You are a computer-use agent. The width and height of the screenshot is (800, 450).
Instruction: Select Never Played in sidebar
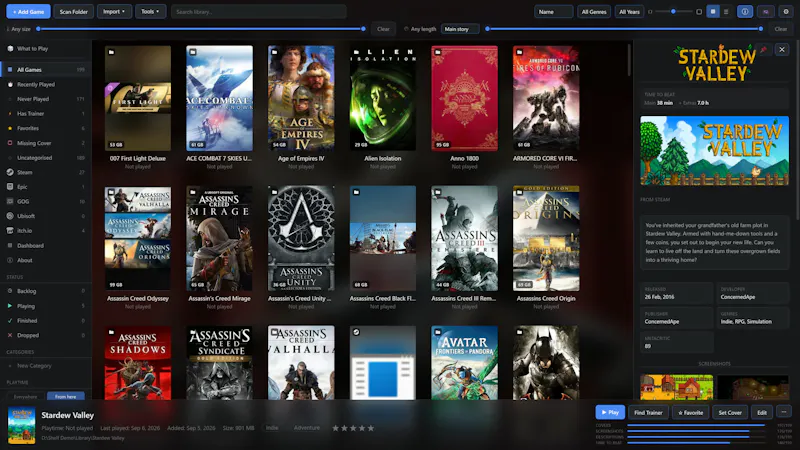click(x=46, y=99)
